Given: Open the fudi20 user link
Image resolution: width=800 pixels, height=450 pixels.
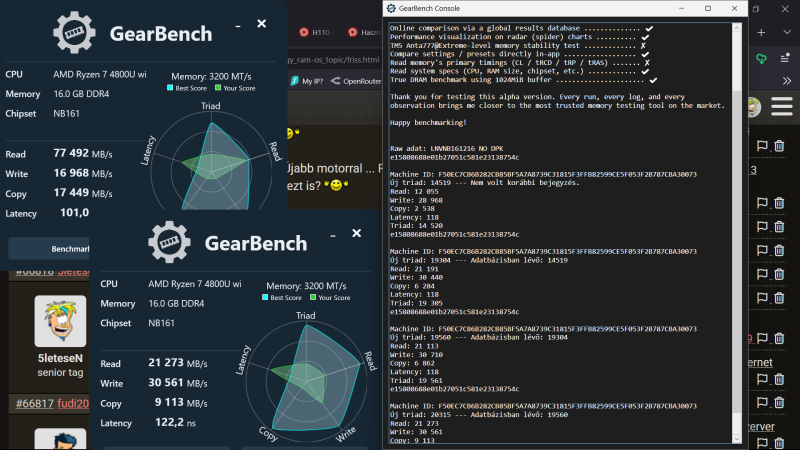Looking at the screenshot, I should tap(73, 404).
